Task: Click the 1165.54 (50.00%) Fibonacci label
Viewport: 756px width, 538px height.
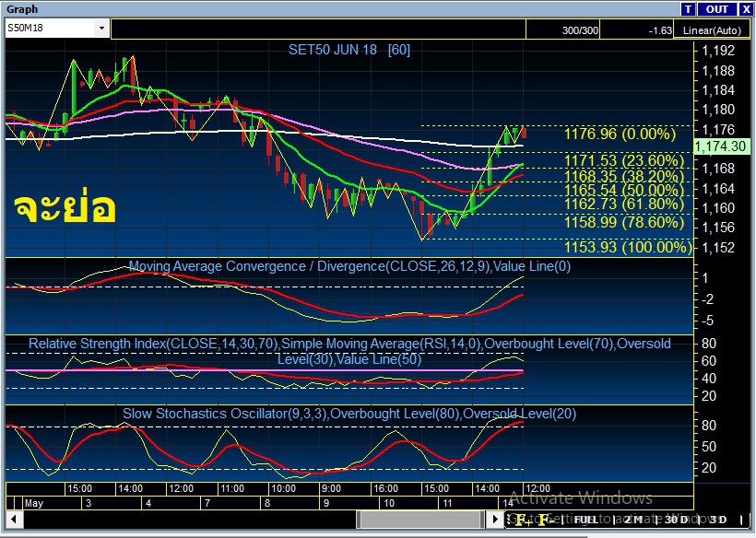Action: (624, 190)
